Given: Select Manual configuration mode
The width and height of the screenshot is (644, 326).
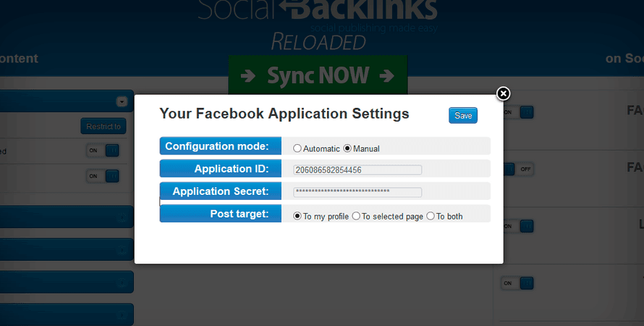Looking at the screenshot, I should point(347,149).
